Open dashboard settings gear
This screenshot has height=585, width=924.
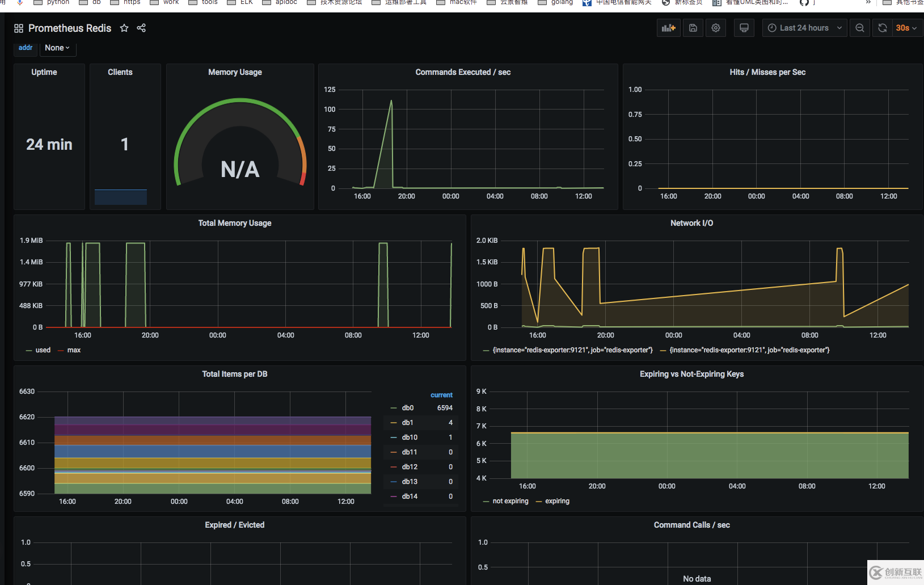click(x=716, y=28)
